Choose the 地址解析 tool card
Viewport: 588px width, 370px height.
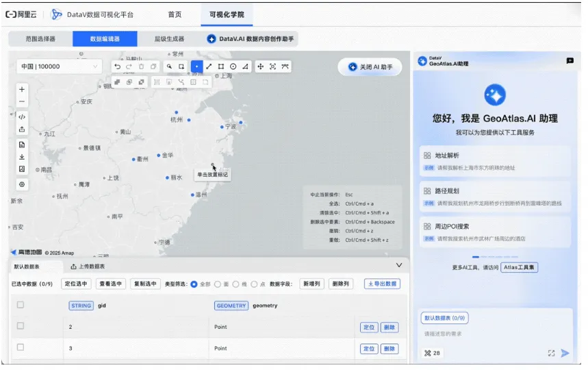click(495, 161)
